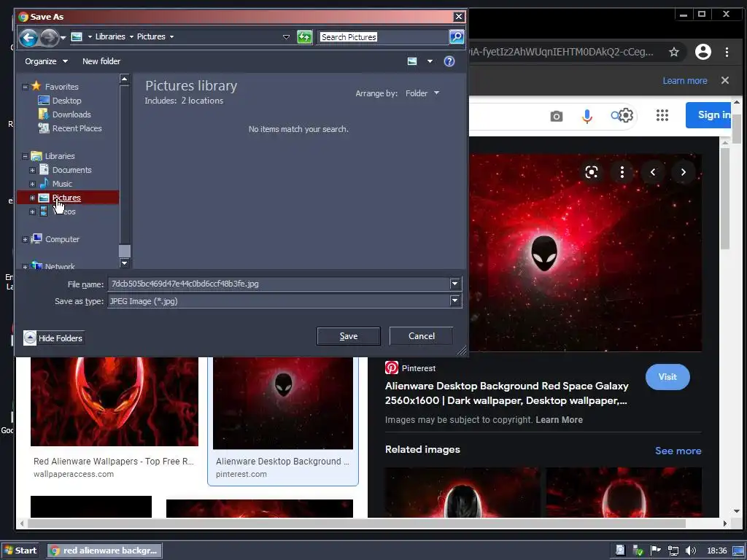Click navigation pane scroll down arrow
Image resolution: width=747 pixels, height=560 pixels.
pos(124,262)
